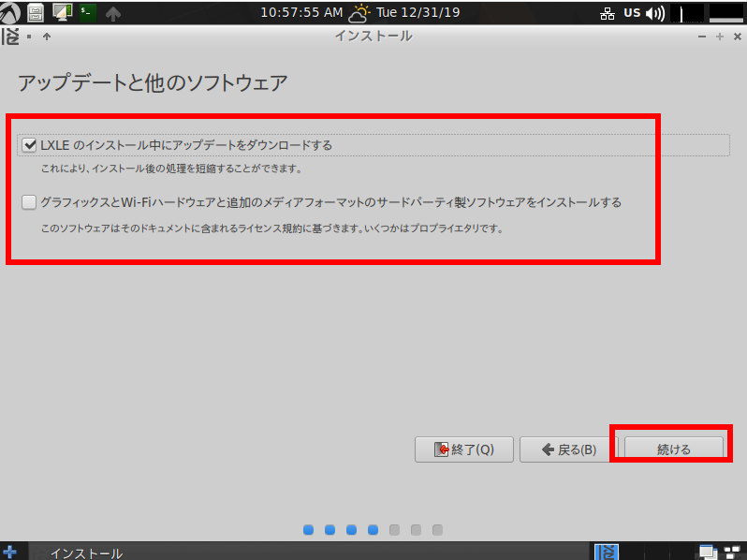Open the installer window menu icon

pyautogui.click(x=10, y=37)
